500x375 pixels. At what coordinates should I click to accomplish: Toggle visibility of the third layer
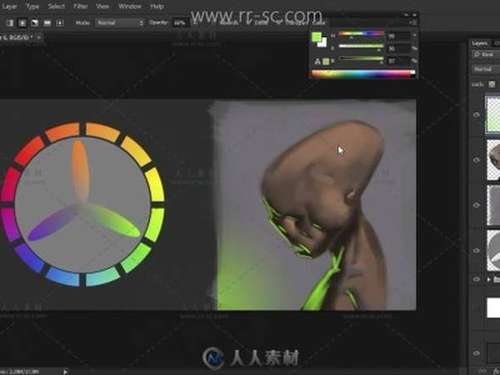[476, 205]
